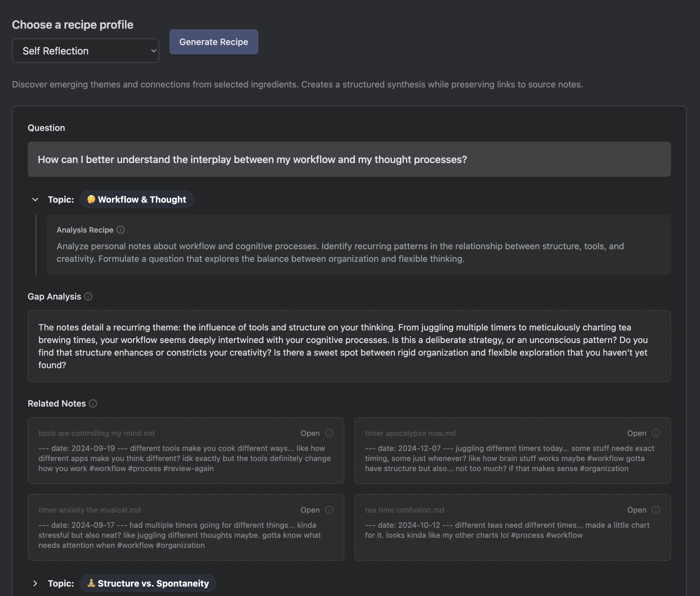Click the Structure vs. Spontaneity topic tag
The image size is (700, 596).
click(148, 583)
